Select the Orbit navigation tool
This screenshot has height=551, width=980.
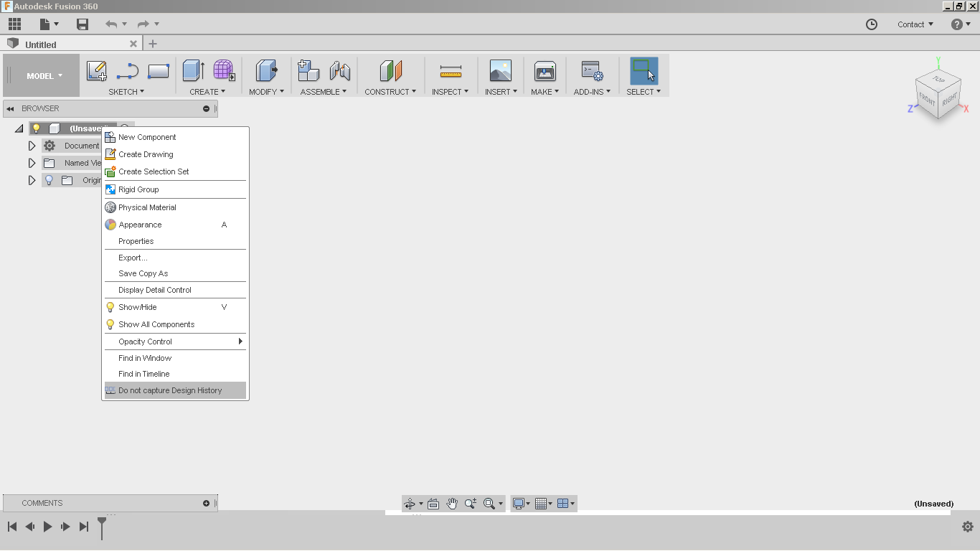410,504
